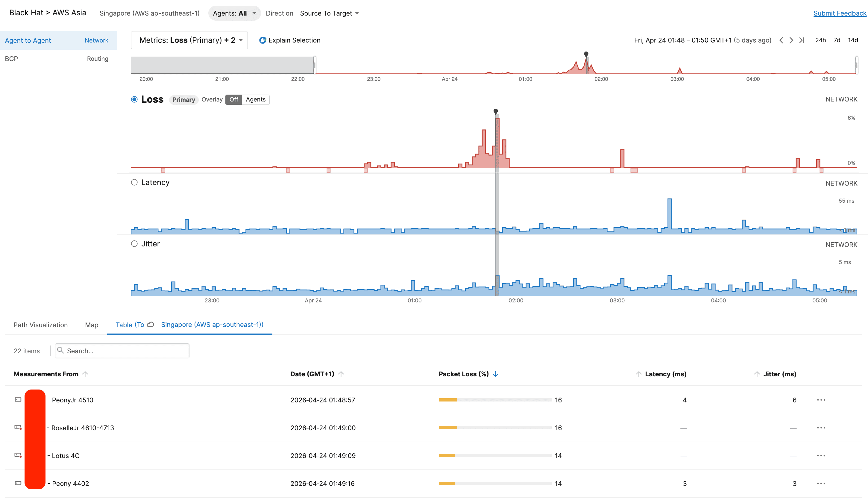This screenshot has width=868, height=500.
Task: Sort ascending by Measurements From arrow
Action: (85, 374)
